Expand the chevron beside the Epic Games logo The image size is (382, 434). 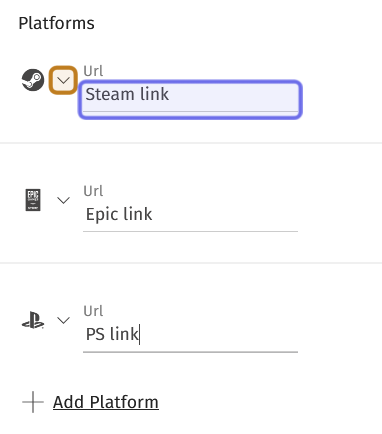(63, 200)
